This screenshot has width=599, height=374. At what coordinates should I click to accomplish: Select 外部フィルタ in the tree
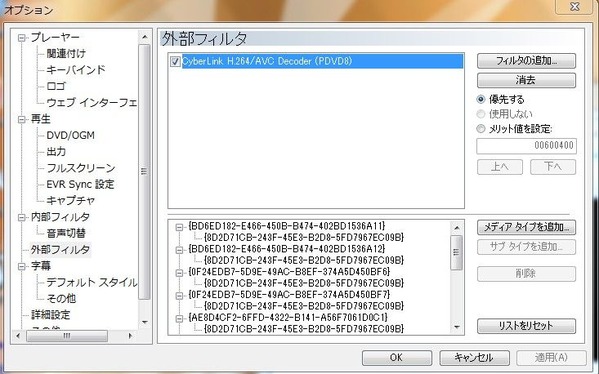(x=60, y=250)
